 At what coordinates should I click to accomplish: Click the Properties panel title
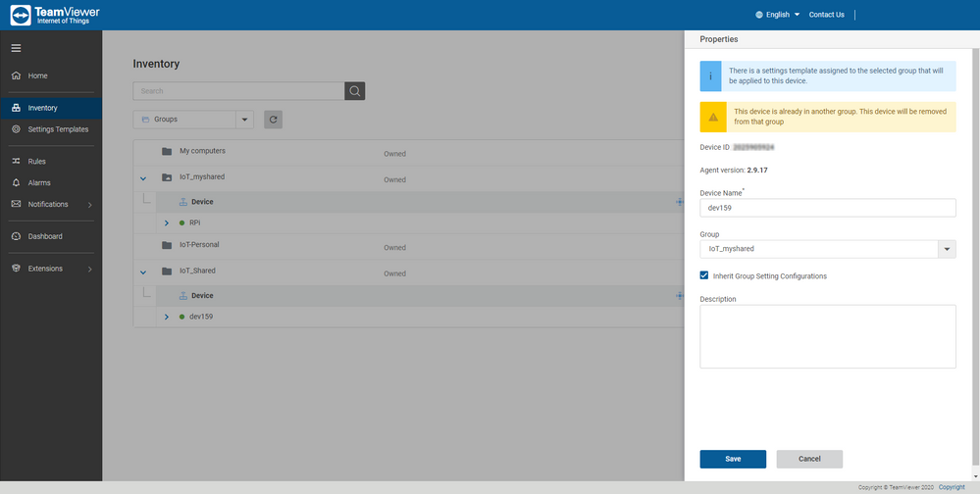719,39
